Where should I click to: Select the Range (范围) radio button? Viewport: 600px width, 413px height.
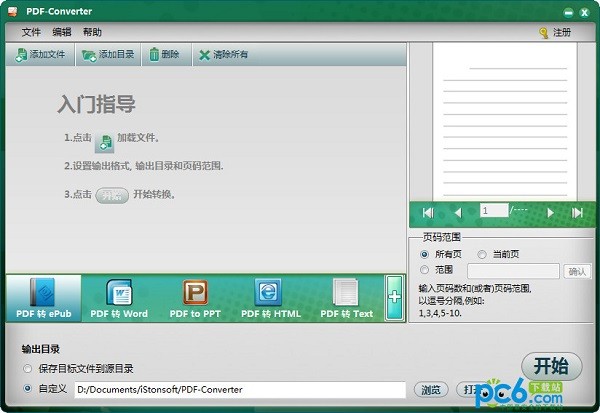pos(424,270)
